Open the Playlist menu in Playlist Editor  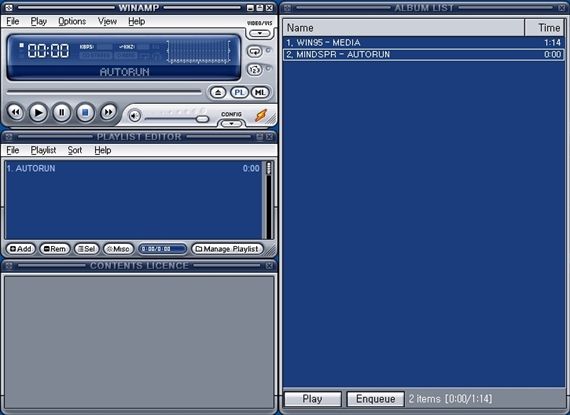pyautogui.click(x=43, y=150)
